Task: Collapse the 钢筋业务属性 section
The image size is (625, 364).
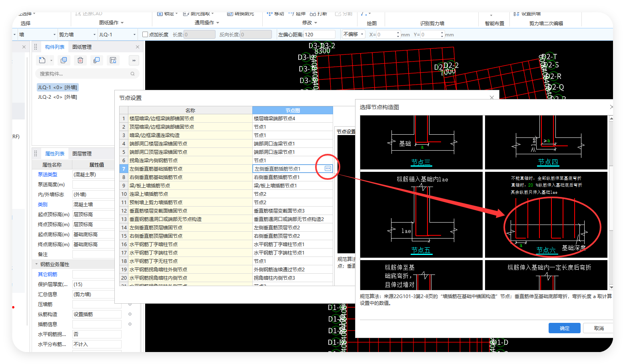Action: tap(37, 264)
